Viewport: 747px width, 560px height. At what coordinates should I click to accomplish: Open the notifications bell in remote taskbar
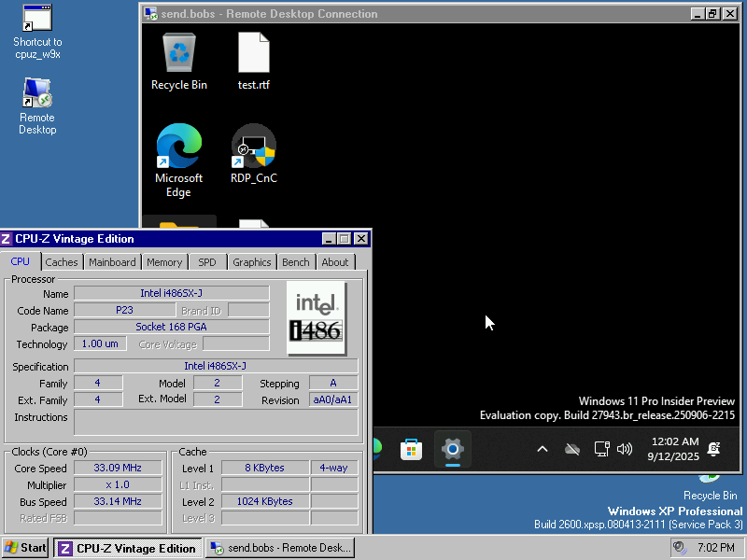713,449
